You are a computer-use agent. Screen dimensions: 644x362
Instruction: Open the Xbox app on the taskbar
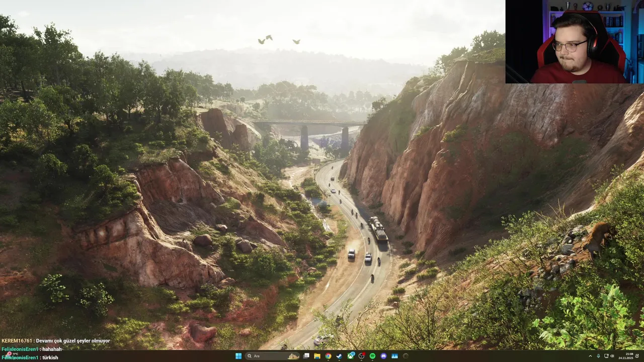(350, 356)
